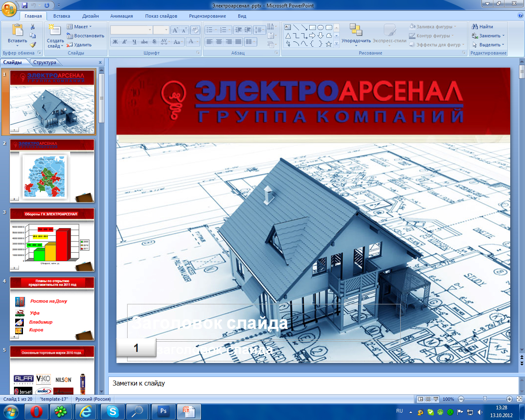525x420 pixels.
Task: Align text to the left
Action: (210, 41)
